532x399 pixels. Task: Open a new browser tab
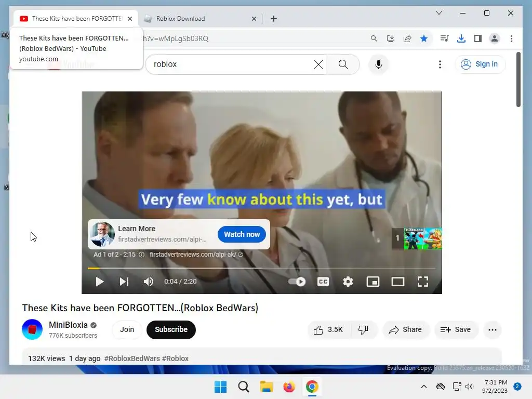click(274, 19)
